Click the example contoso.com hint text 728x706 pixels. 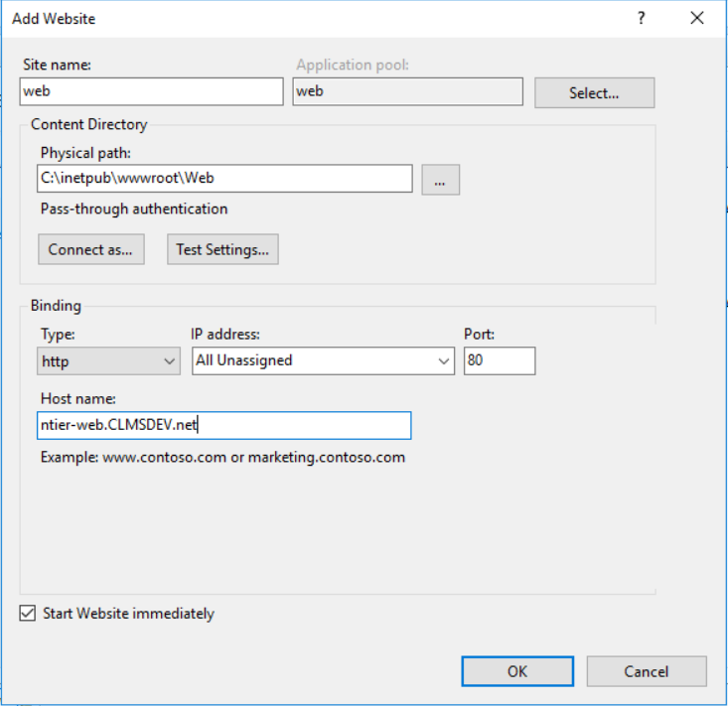click(x=222, y=458)
